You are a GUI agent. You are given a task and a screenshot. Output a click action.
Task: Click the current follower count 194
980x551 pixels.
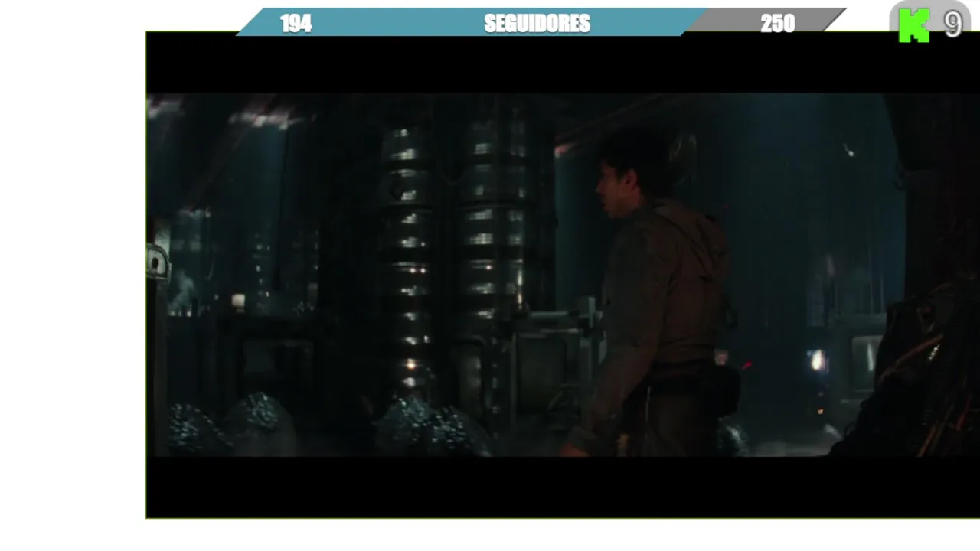(296, 24)
